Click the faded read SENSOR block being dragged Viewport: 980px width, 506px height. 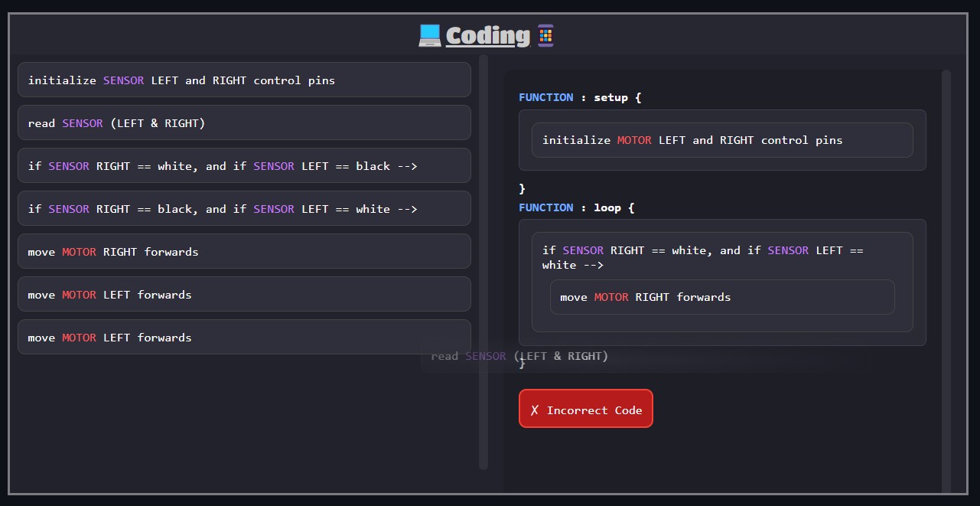(x=646, y=356)
